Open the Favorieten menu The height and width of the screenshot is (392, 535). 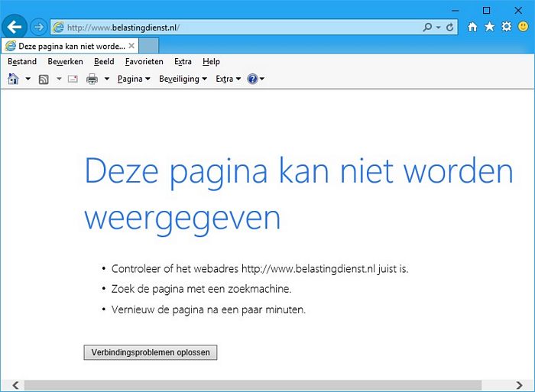[144, 62]
